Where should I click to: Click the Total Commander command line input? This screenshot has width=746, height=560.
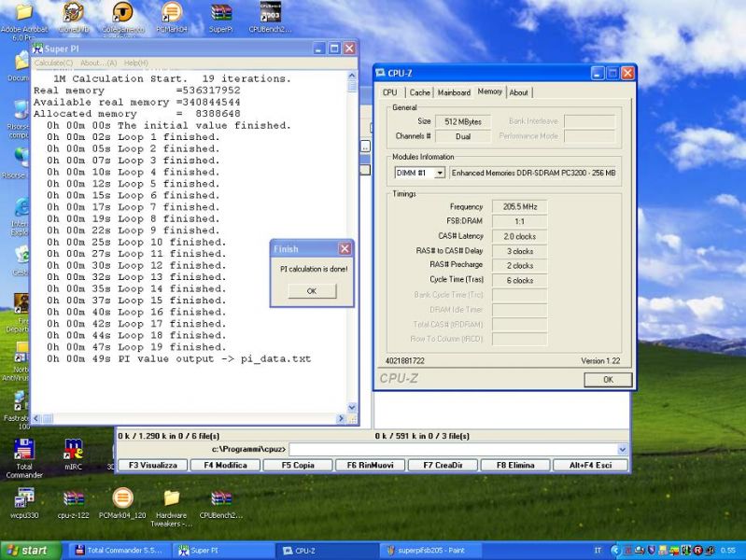(x=453, y=449)
